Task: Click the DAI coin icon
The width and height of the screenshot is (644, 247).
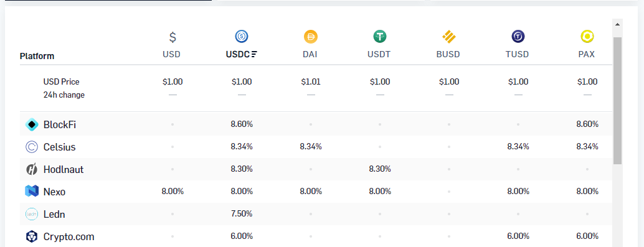Action: [x=311, y=37]
